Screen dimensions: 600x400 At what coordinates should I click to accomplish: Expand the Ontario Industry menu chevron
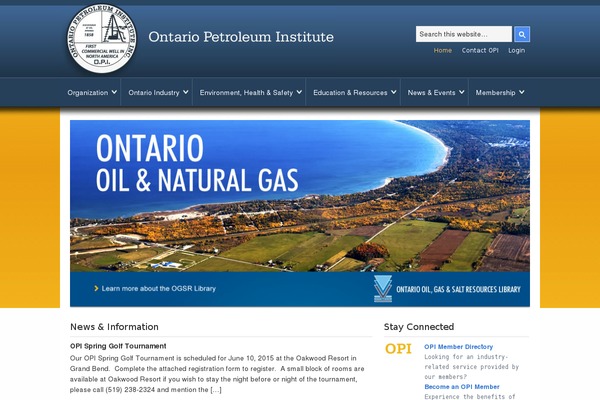click(186, 92)
